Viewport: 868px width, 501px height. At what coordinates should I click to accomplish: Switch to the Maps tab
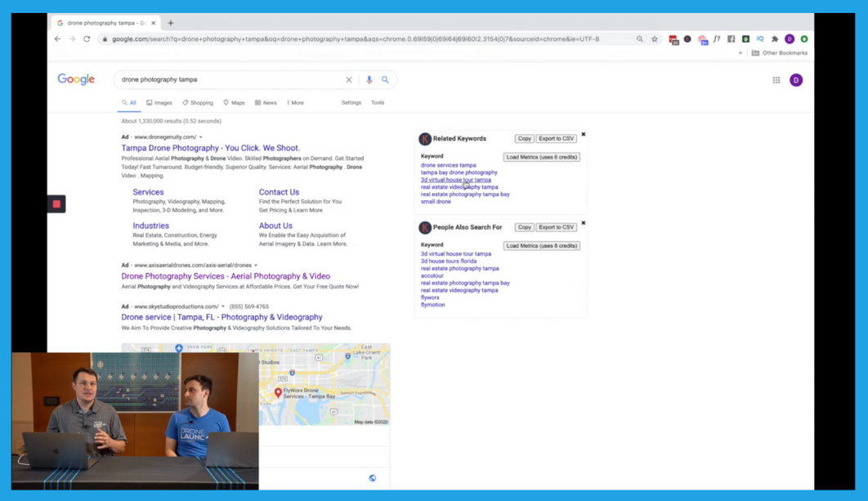click(234, 103)
